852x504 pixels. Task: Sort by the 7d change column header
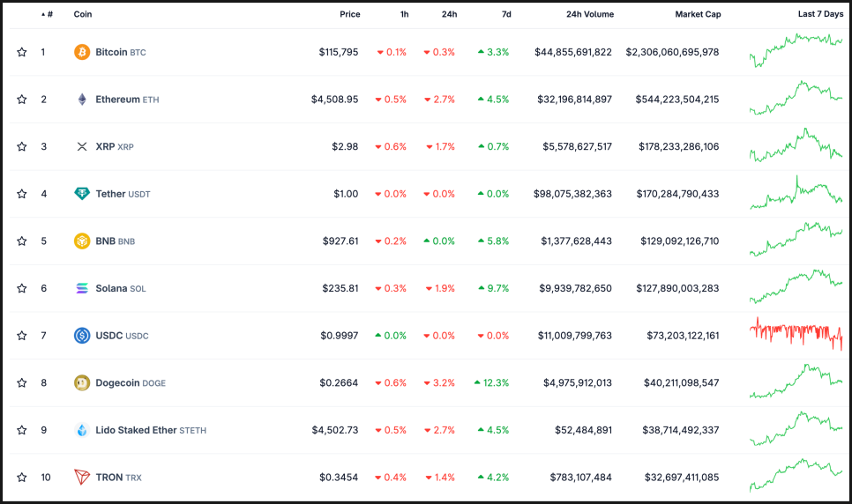pyautogui.click(x=505, y=14)
